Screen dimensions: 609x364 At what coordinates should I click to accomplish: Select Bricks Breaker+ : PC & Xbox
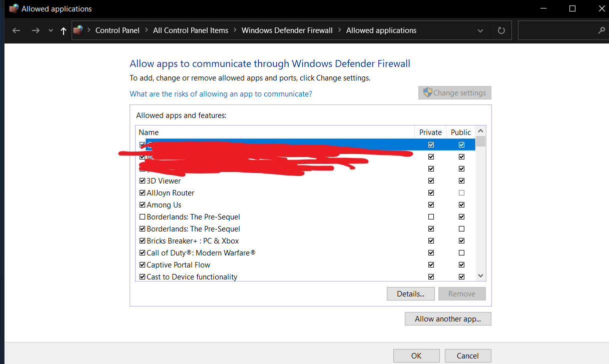point(306,241)
